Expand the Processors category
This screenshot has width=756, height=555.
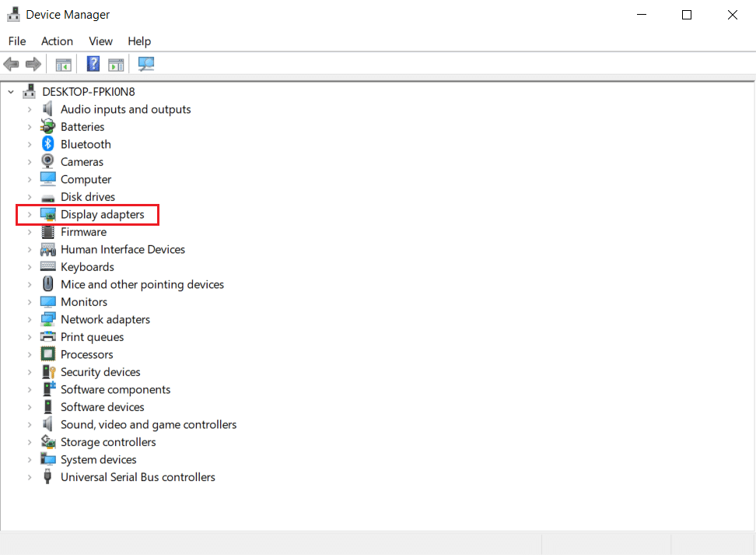(x=30, y=355)
